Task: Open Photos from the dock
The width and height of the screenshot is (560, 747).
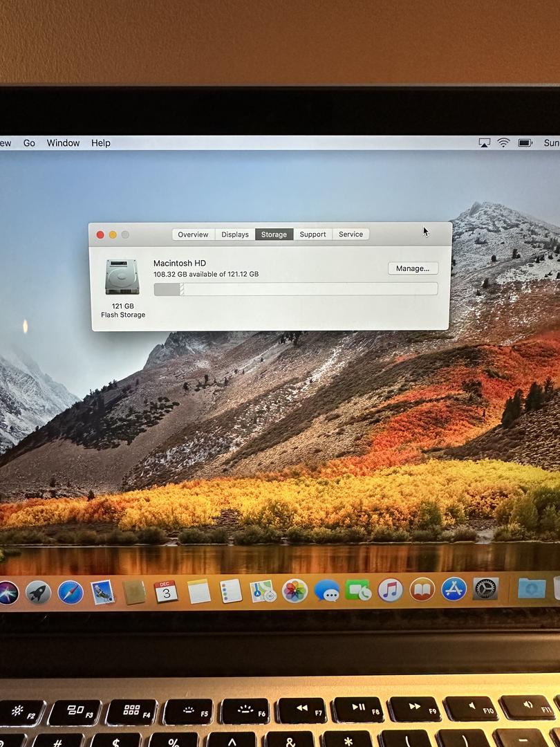Action: pyautogui.click(x=295, y=591)
